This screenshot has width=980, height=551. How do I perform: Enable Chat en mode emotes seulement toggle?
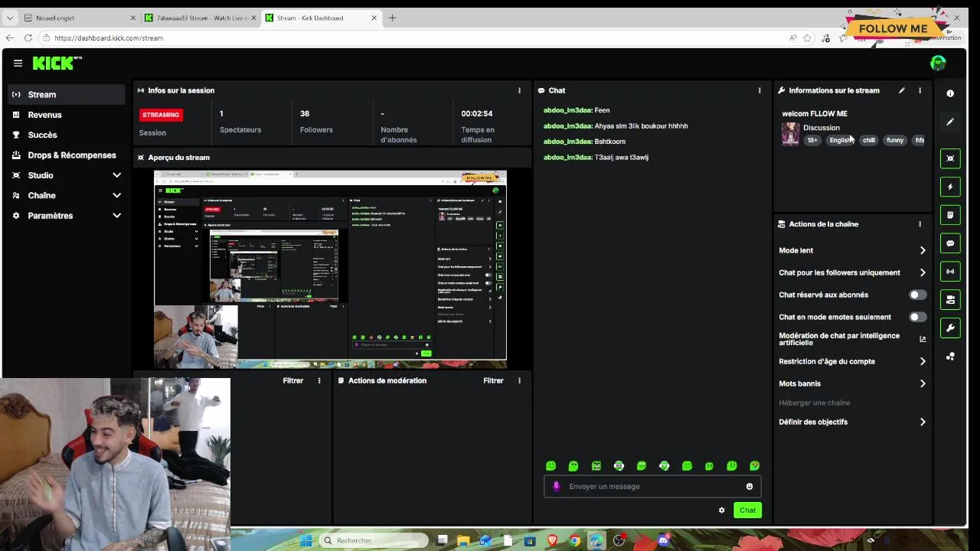(x=917, y=317)
